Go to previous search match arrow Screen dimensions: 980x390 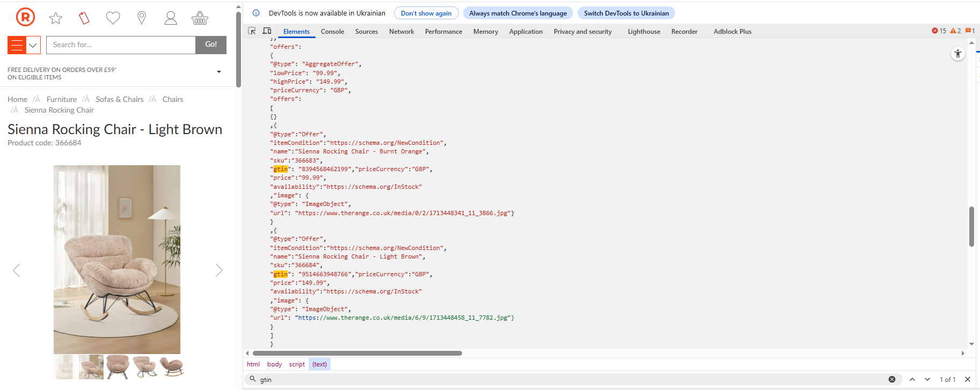point(912,379)
